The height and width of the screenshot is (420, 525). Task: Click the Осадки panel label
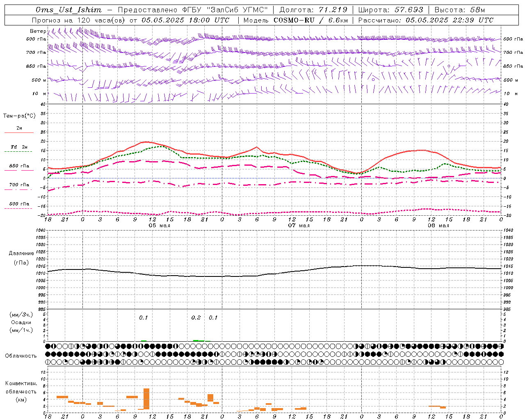pos(21,322)
